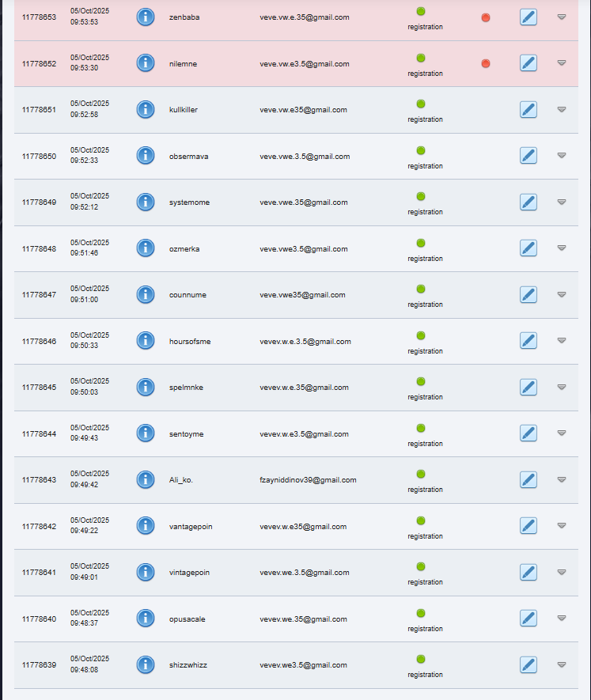Click red status dot for zenbaba
This screenshot has width=591, height=700.
[486, 17]
